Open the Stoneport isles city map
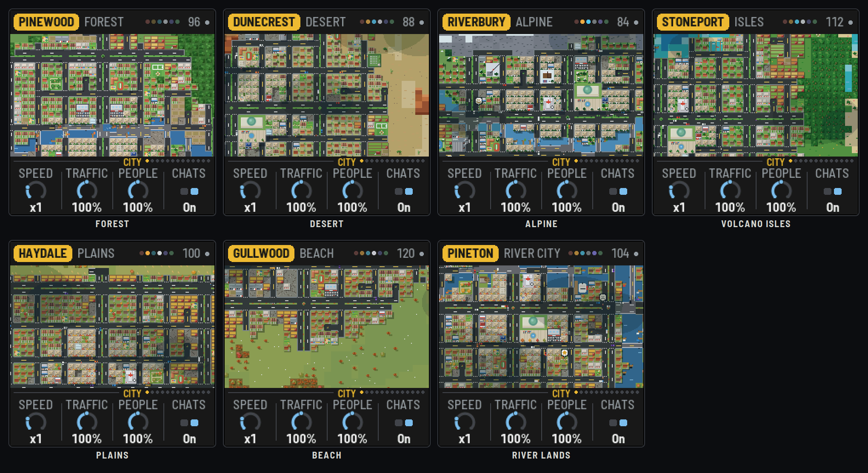Viewport: 868px width, 473px height. pyautogui.click(x=756, y=95)
